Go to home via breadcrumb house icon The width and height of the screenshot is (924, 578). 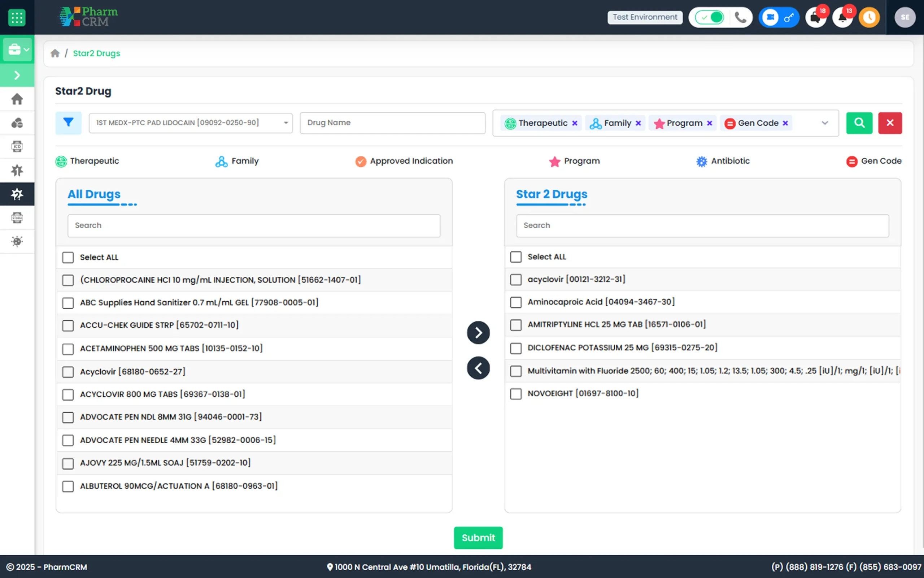(55, 53)
